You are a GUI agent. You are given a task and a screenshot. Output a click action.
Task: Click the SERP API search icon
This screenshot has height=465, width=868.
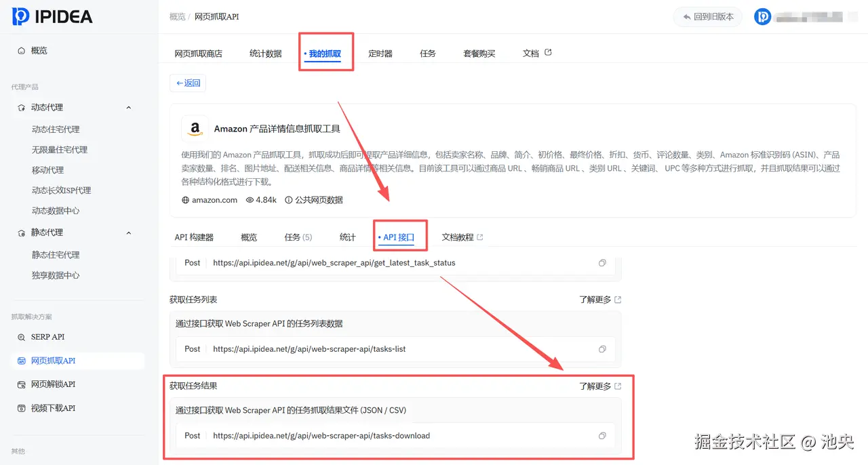[21, 337]
